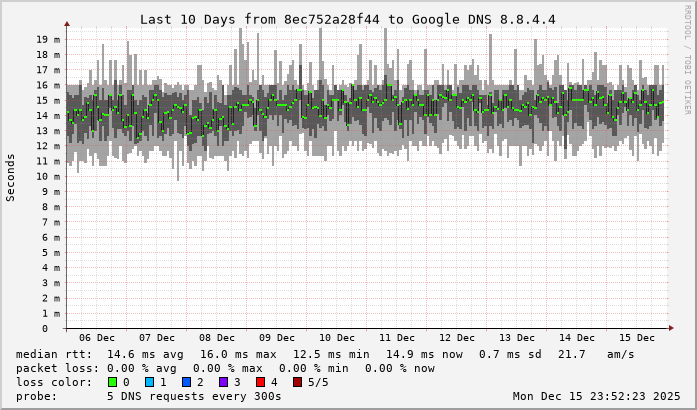Click the dark red 5/5 loss swatch
Image resolution: width=697 pixels, height=410 pixels.
click(297, 382)
